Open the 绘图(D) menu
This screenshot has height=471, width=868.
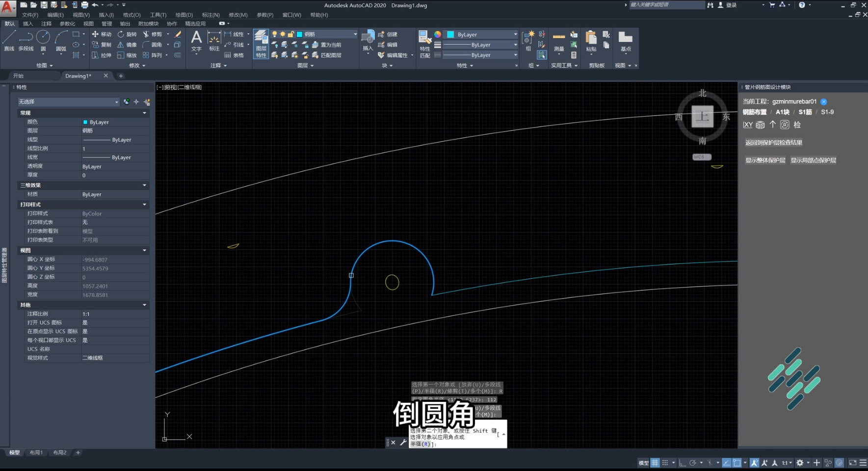[184, 15]
